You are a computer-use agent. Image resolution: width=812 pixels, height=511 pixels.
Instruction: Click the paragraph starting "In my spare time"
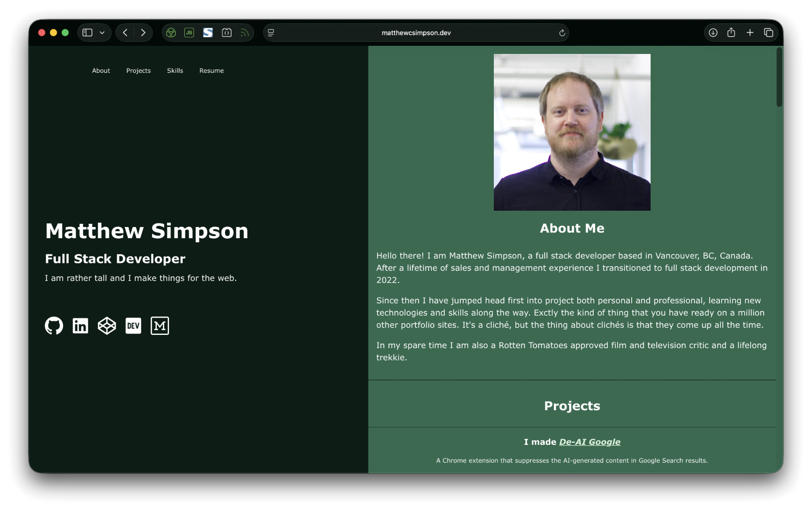click(x=572, y=351)
